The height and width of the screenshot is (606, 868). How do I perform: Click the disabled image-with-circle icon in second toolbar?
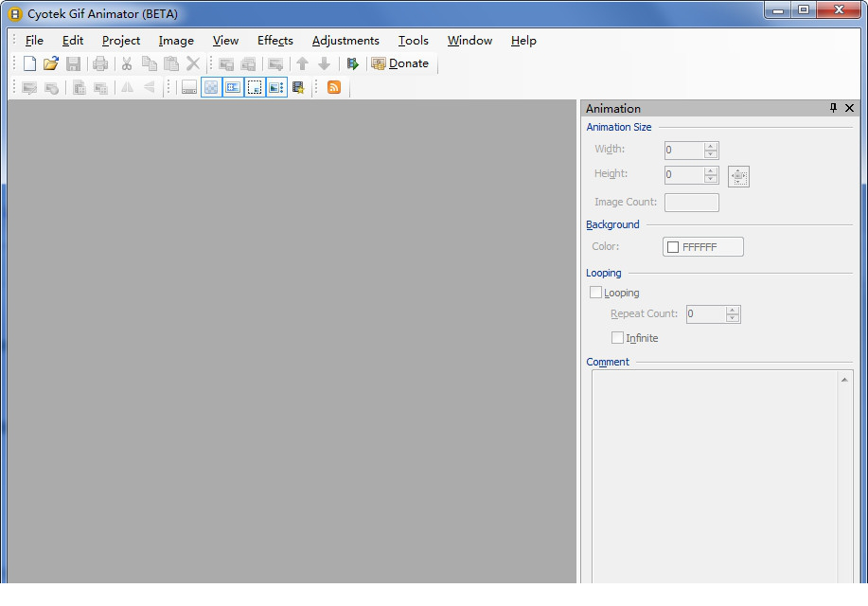click(x=51, y=87)
